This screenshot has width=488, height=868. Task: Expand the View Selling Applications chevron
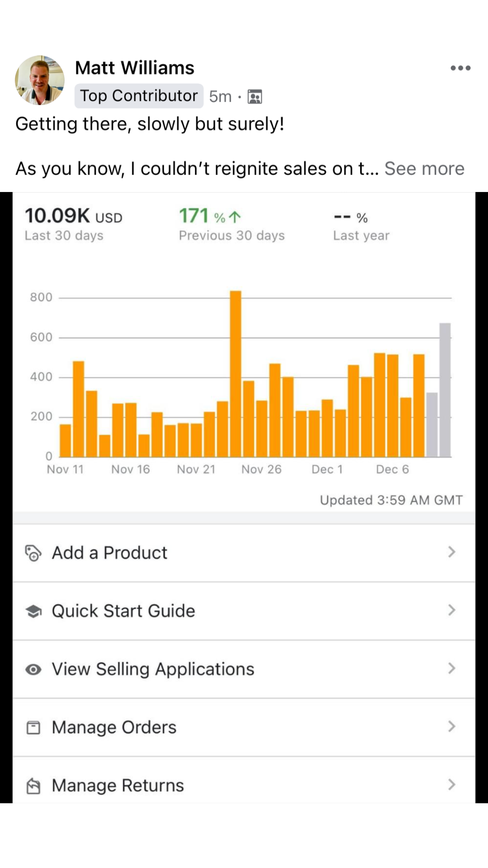pos(452,668)
